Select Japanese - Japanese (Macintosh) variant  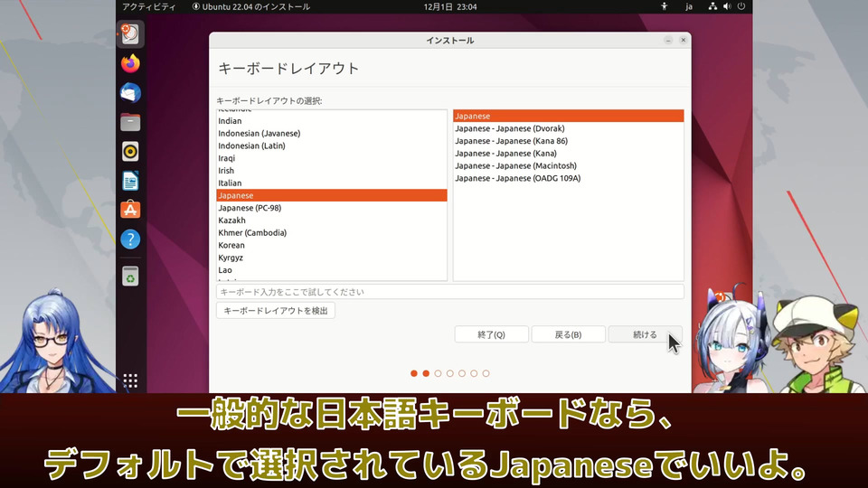coord(569,166)
